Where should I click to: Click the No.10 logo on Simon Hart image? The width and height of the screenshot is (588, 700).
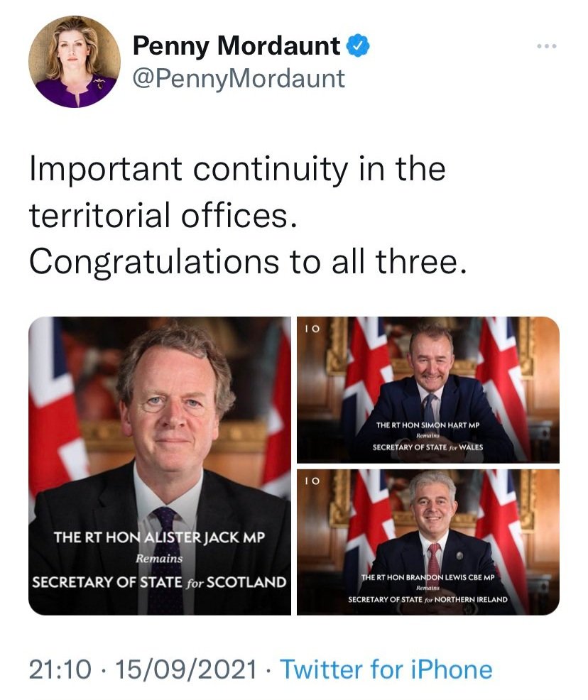(312, 329)
